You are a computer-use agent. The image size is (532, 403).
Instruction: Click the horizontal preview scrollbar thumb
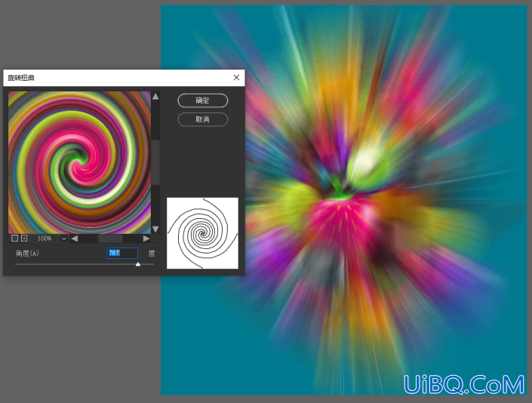[x=110, y=238]
